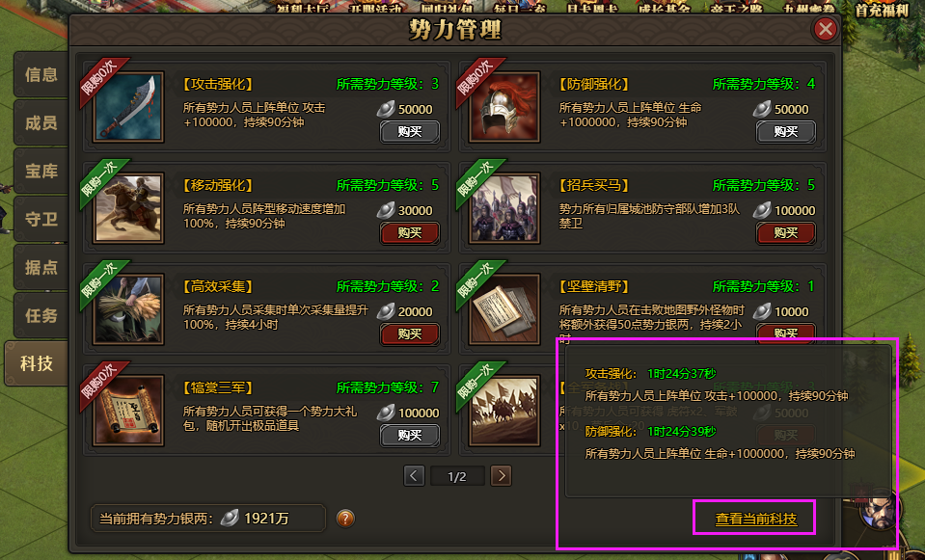Screen dimensions: 925x560
Task: Buy 高效采集 for 20000 silver
Action: [x=409, y=334]
